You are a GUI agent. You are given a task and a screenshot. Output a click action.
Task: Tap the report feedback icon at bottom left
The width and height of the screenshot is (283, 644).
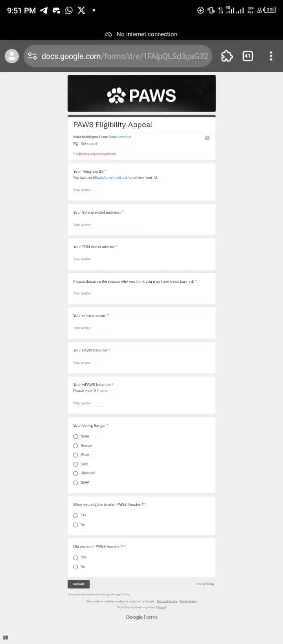tap(6, 637)
